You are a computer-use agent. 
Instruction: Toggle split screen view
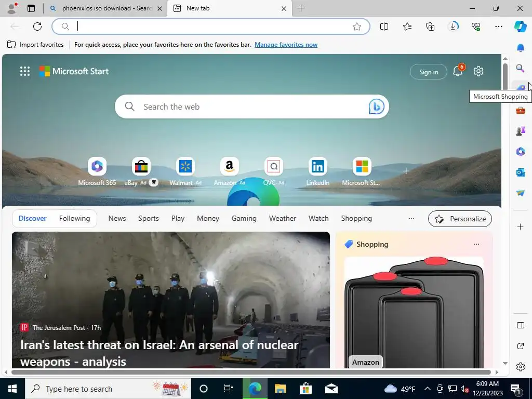coord(384,26)
